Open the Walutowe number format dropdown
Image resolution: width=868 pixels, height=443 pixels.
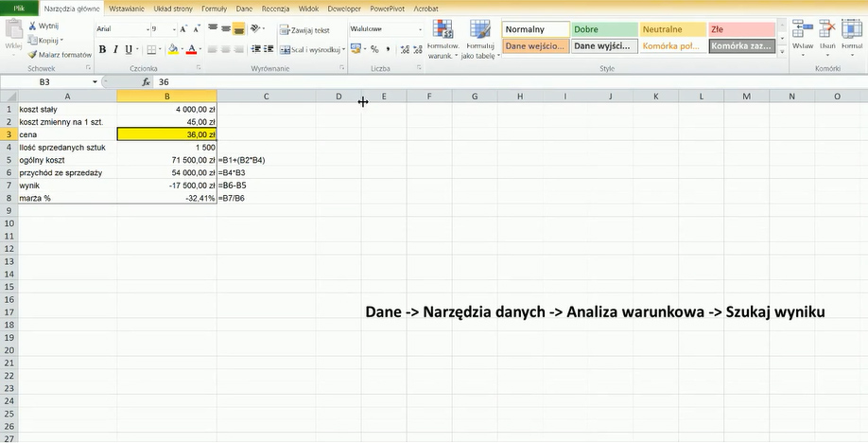pyautogui.click(x=421, y=29)
